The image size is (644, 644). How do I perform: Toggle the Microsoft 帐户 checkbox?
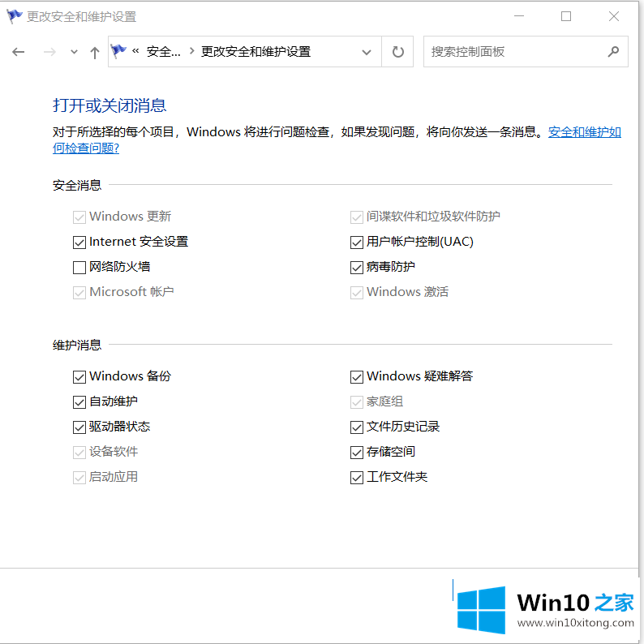point(79,293)
